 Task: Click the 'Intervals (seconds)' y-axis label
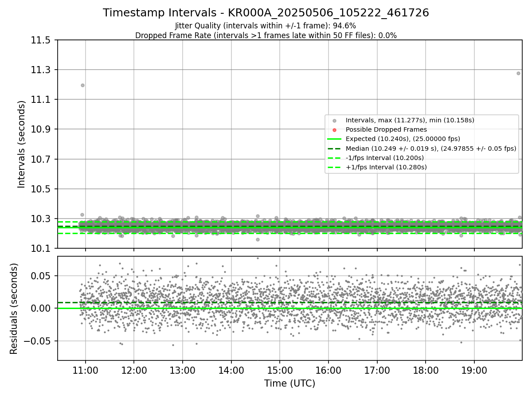click(x=22, y=144)
